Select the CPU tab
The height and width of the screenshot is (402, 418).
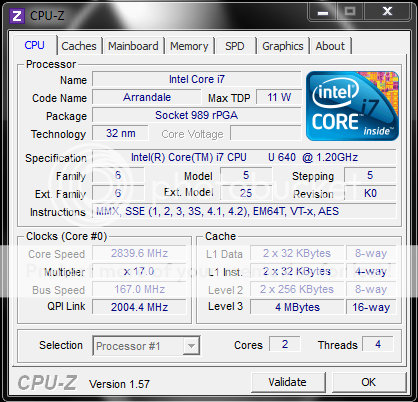pos(35,45)
